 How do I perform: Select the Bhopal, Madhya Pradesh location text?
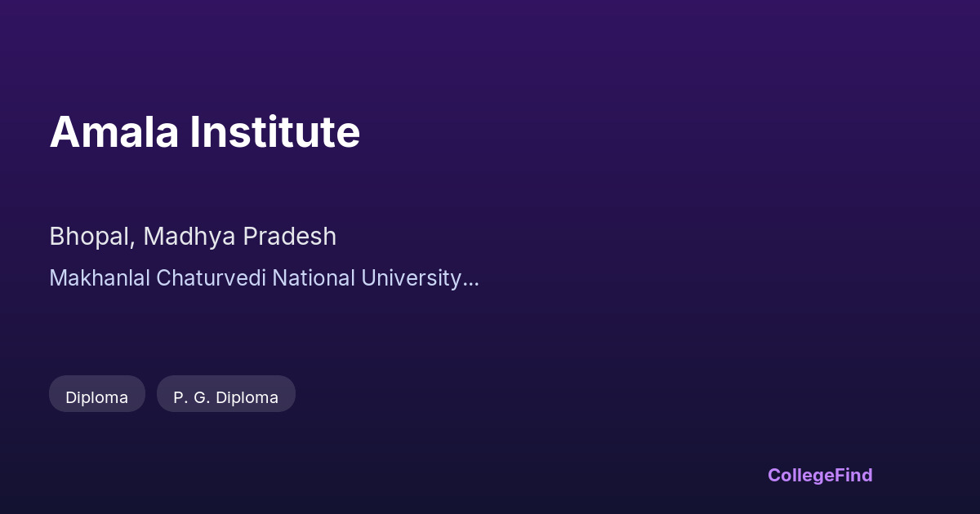(193, 237)
